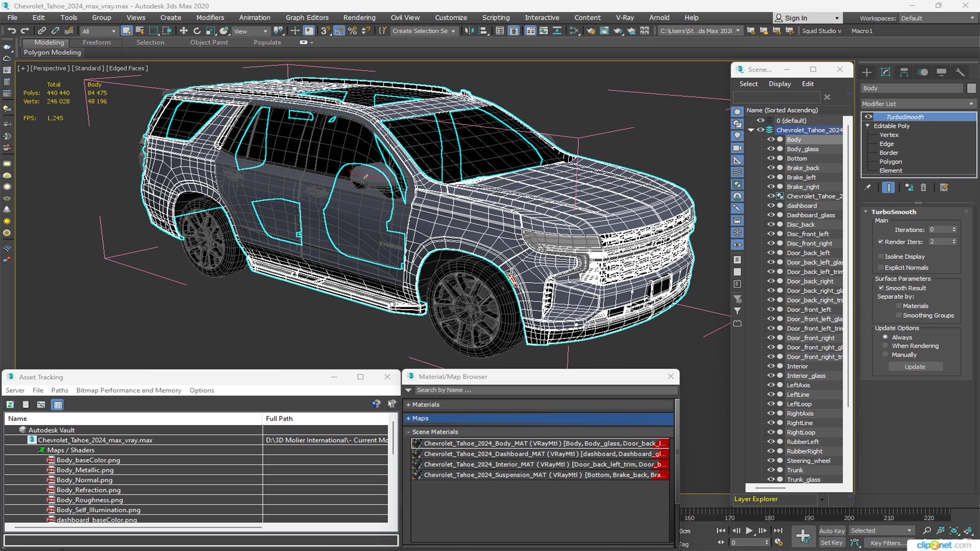The image size is (980, 551).
Task: Open Display menu in Scene Explorer
Action: tap(779, 84)
